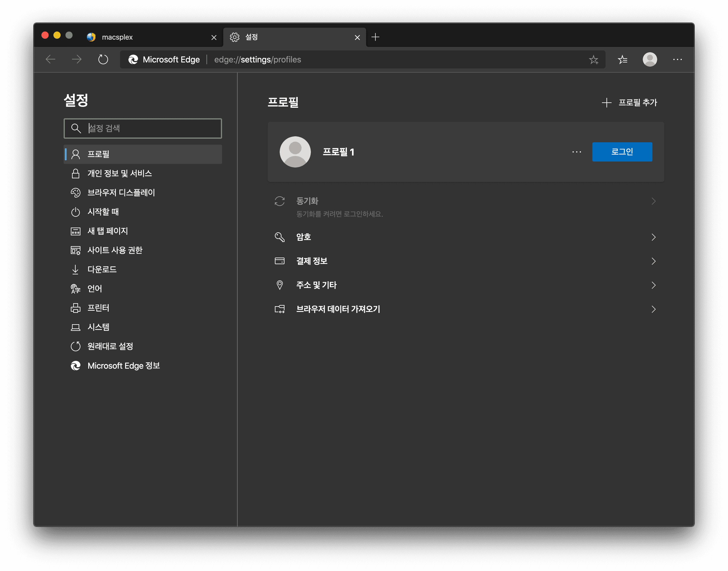Viewport: 728px width, 571px height.
Task: Close the macsplex tab
Action: pos(214,38)
